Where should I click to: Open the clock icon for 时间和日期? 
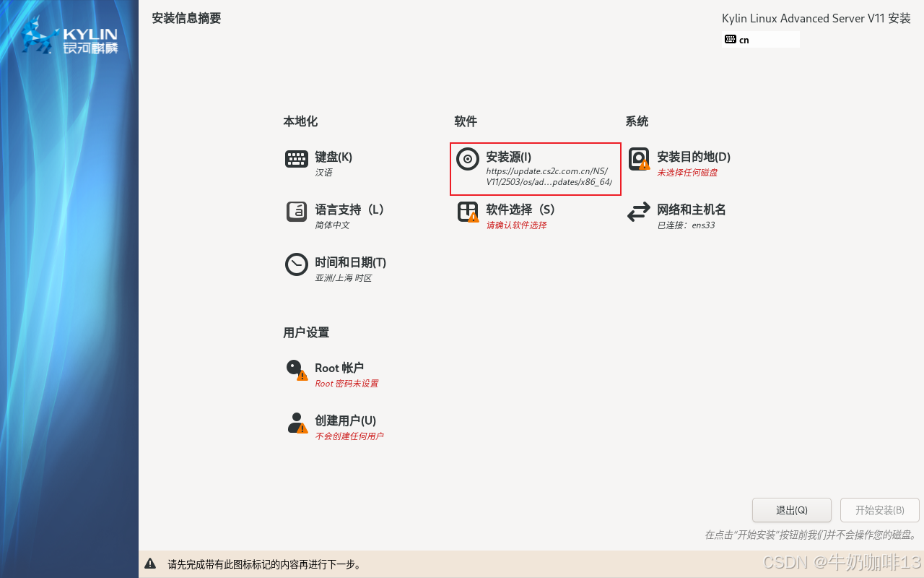click(297, 264)
